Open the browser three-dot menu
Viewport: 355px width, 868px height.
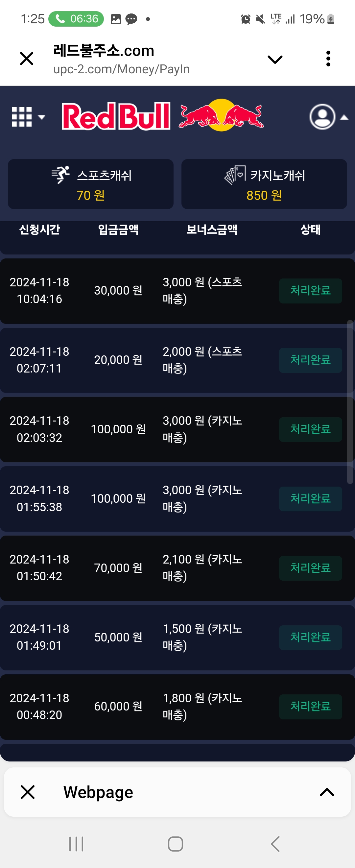(x=328, y=59)
